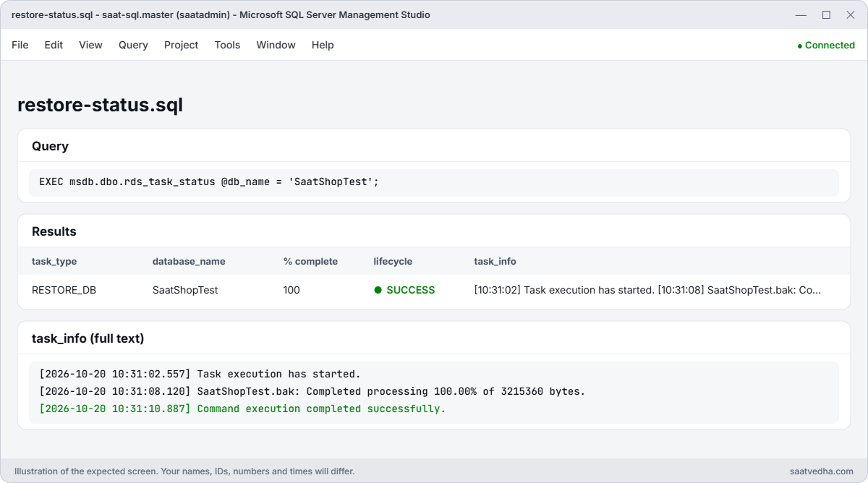
Task: Select the SaatShopTest database name cell
Action: [185, 290]
